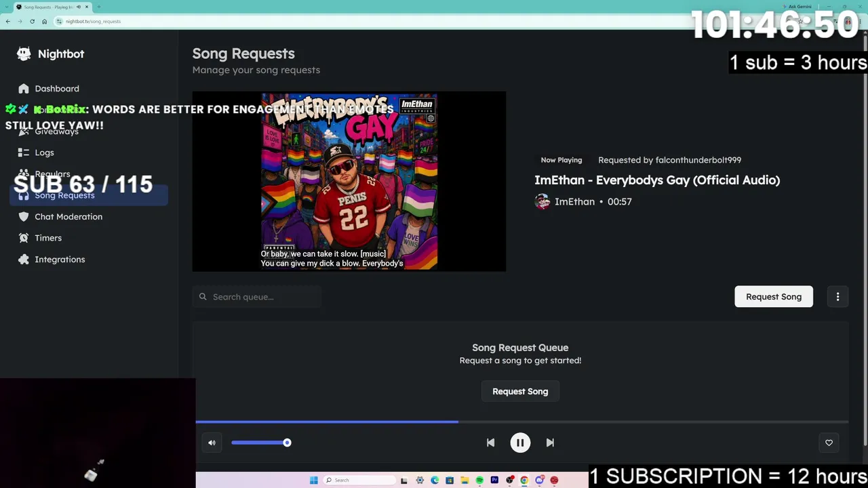Click the Nightbot brand name link
The height and width of the screenshot is (488, 868).
tap(61, 54)
